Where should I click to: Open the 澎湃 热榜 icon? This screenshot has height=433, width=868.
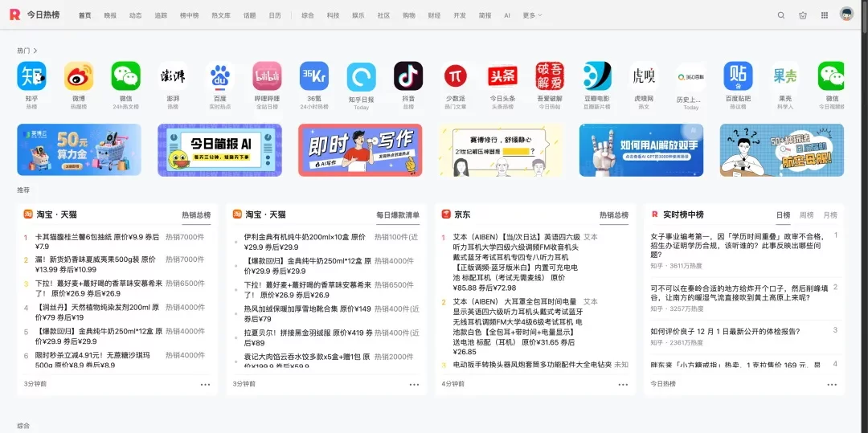point(173,76)
